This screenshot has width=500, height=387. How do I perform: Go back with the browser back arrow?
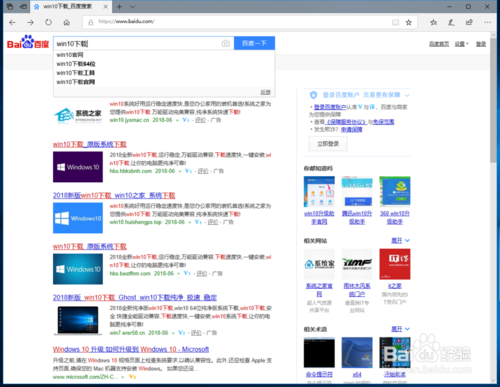[12, 22]
